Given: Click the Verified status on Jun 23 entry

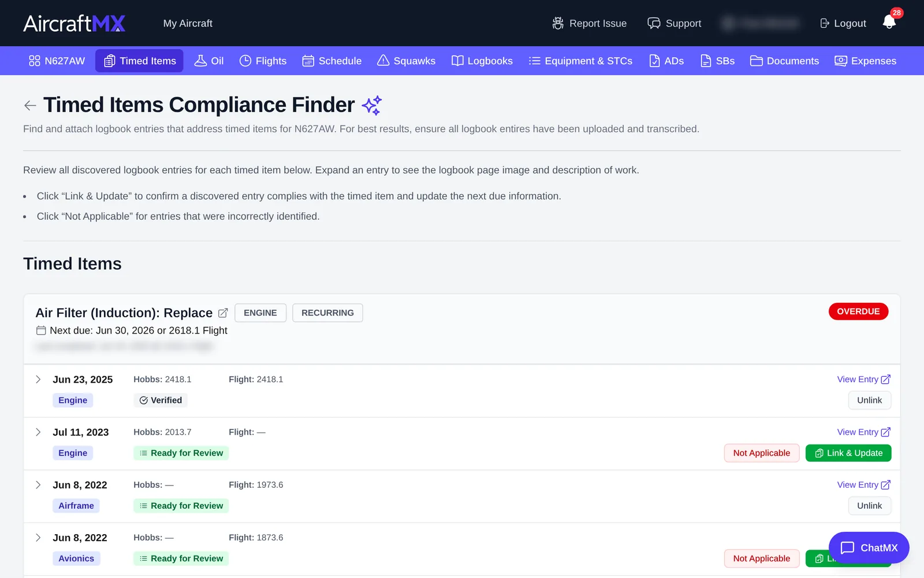Looking at the screenshot, I should [x=161, y=400].
